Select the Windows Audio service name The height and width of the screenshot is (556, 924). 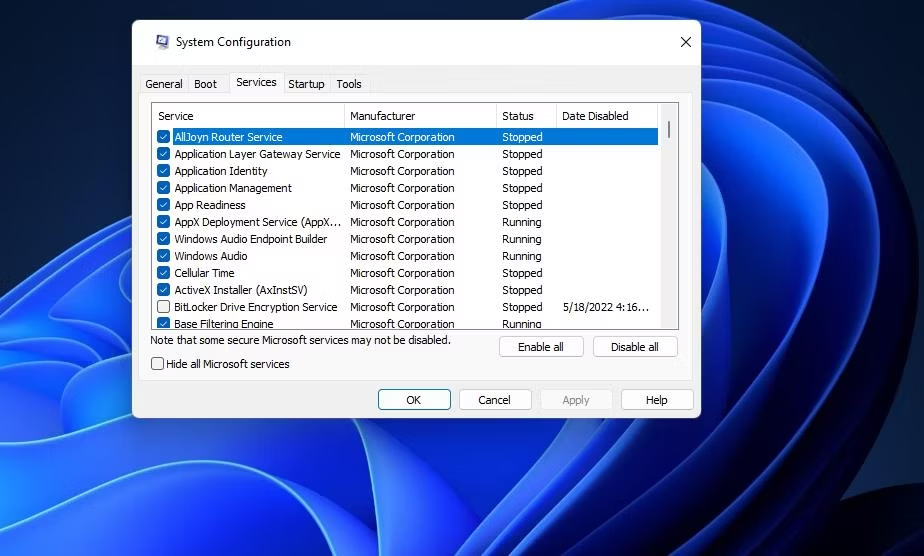pos(210,256)
